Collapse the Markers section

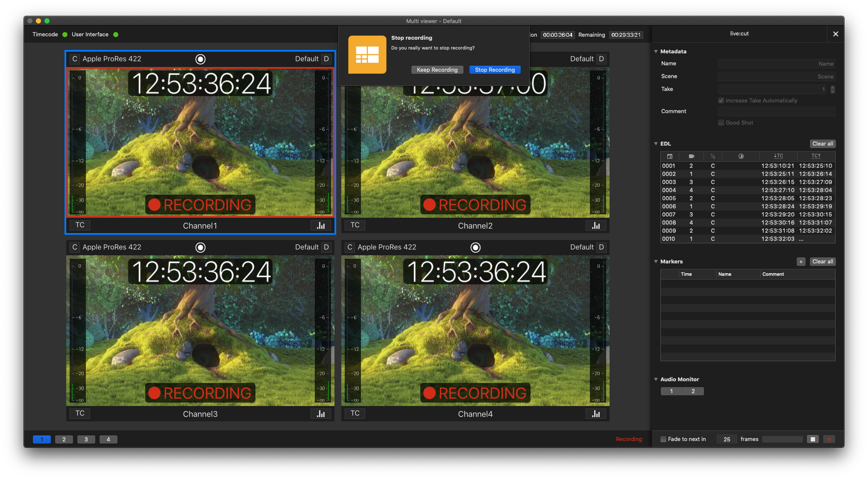click(656, 262)
